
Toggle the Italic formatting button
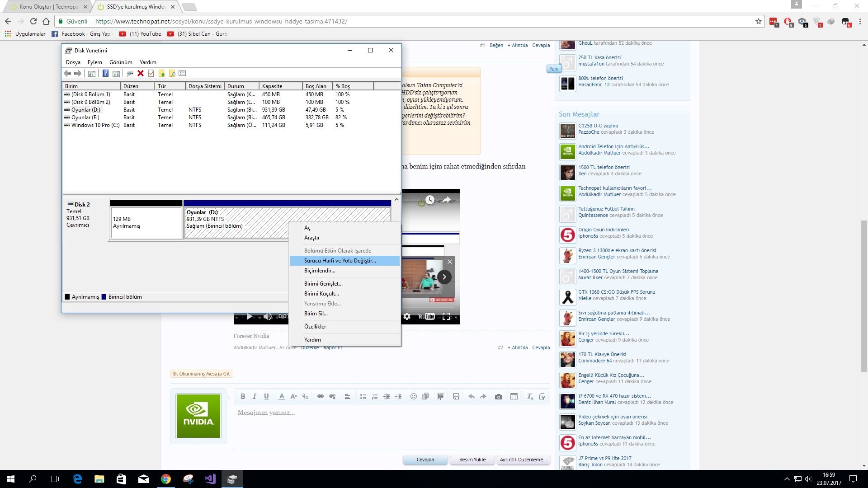[x=255, y=396]
